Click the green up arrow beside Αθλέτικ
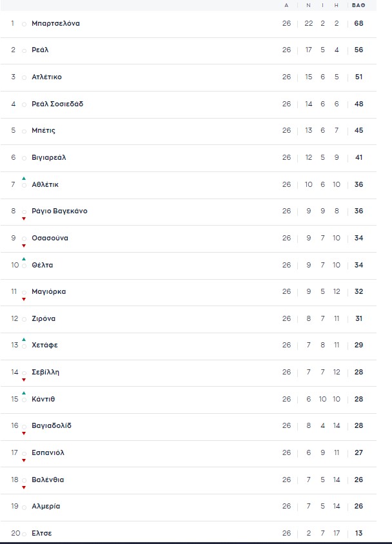Viewport: 392px width, 544px height. tap(24, 179)
